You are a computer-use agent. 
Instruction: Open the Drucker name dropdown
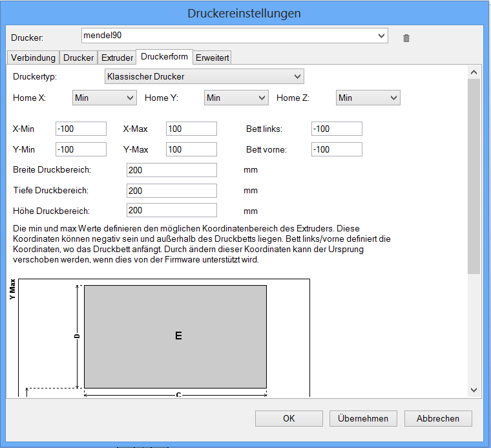pos(381,36)
